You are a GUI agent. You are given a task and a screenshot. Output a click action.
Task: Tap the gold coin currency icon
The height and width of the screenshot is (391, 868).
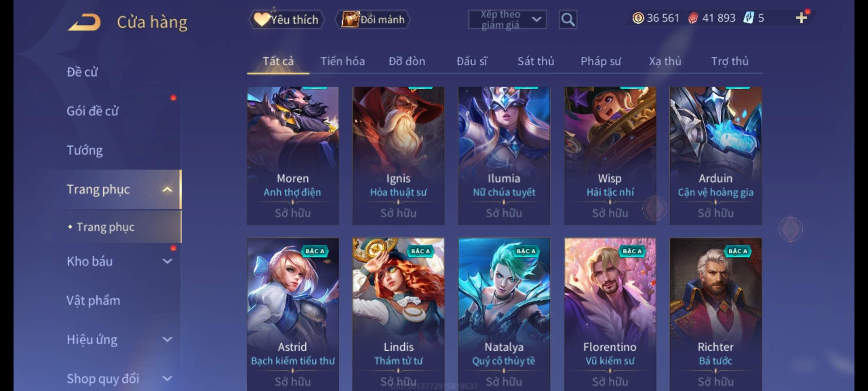pos(638,18)
